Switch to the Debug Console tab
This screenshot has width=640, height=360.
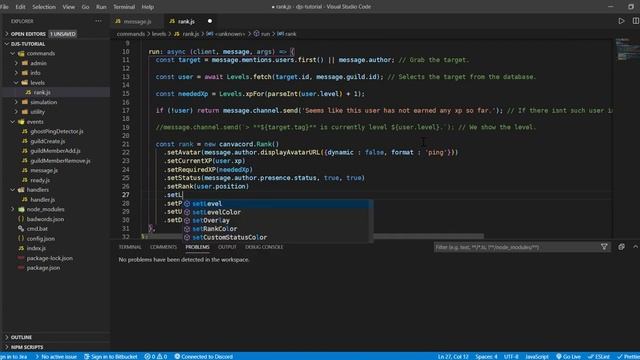264,247
